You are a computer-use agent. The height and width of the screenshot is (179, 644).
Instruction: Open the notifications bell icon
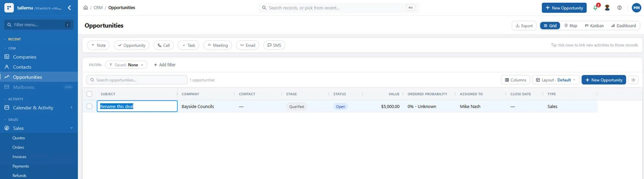click(x=595, y=8)
